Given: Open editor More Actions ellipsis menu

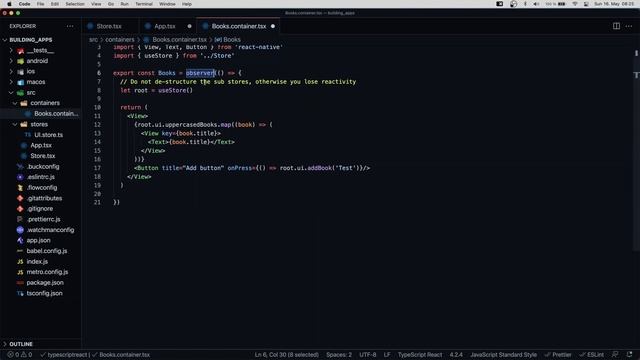Looking at the screenshot, I should [x=629, y=26].
